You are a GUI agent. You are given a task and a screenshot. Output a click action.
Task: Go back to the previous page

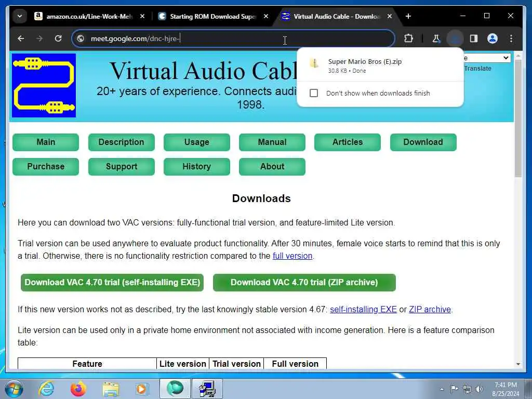point(21,38)
